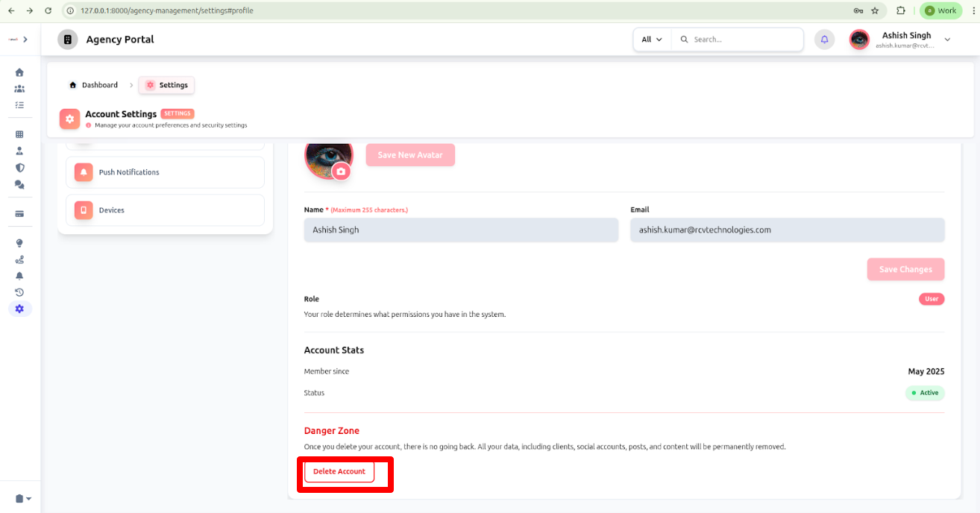This screenshot has height=513, width=980.
Task: Click the Name input field
Action: (461, 230)
